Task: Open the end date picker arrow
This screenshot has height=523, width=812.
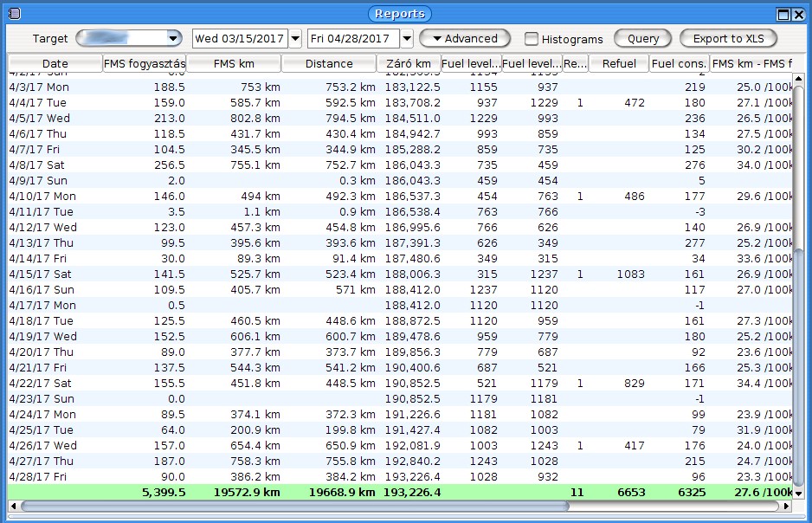Action: click(407, 39)
